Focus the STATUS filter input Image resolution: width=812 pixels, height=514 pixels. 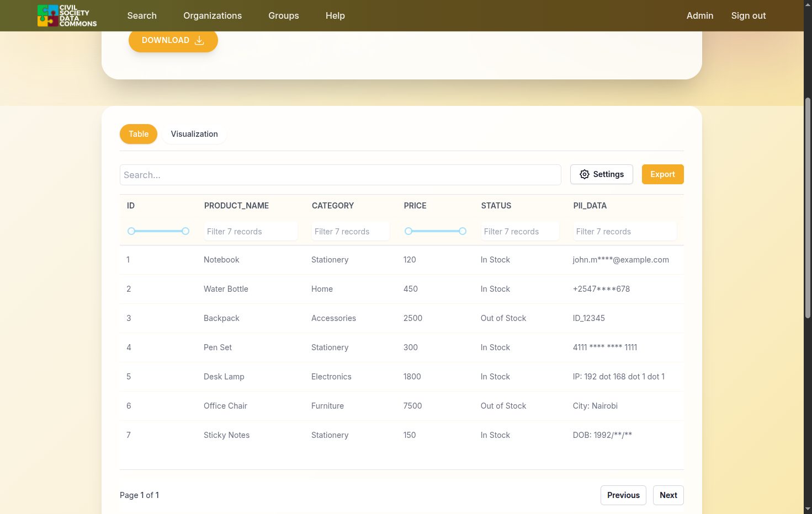(520, 232)
